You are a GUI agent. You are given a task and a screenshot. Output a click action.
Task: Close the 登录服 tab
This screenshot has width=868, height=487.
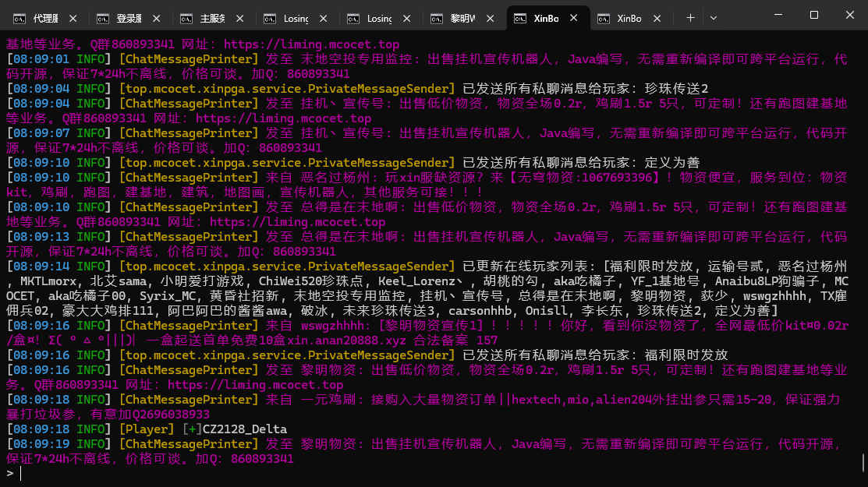(x=157, y=17)
